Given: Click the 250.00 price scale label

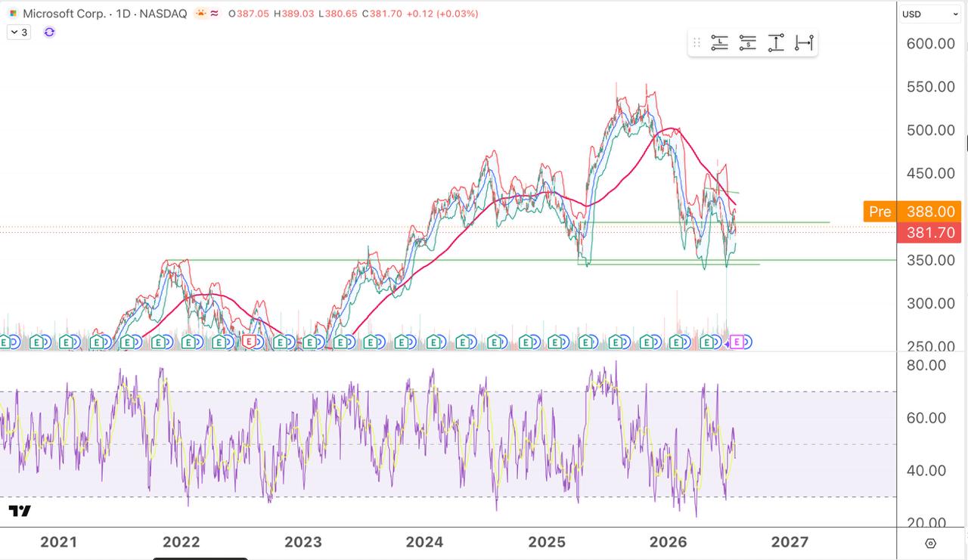Looking at the screenshot, I should 930,345.
